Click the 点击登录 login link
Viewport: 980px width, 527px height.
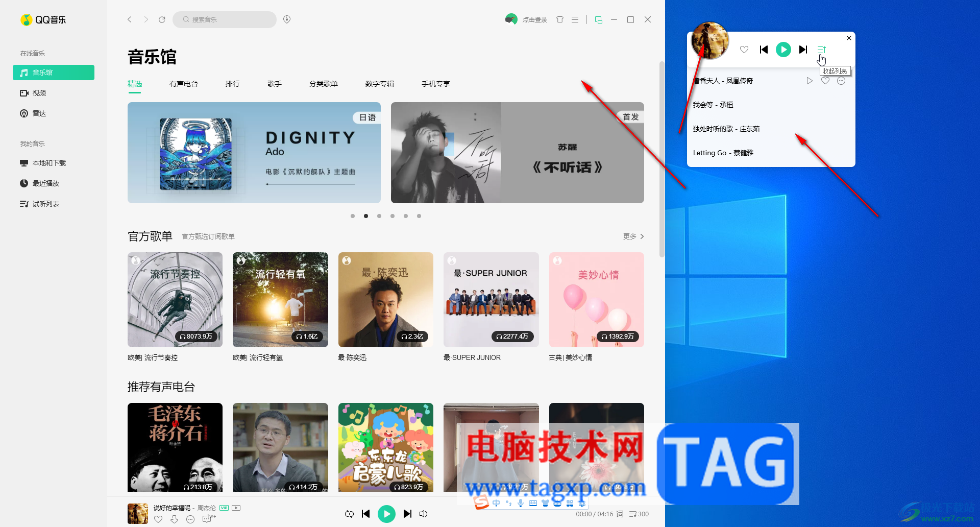(534, 20)
